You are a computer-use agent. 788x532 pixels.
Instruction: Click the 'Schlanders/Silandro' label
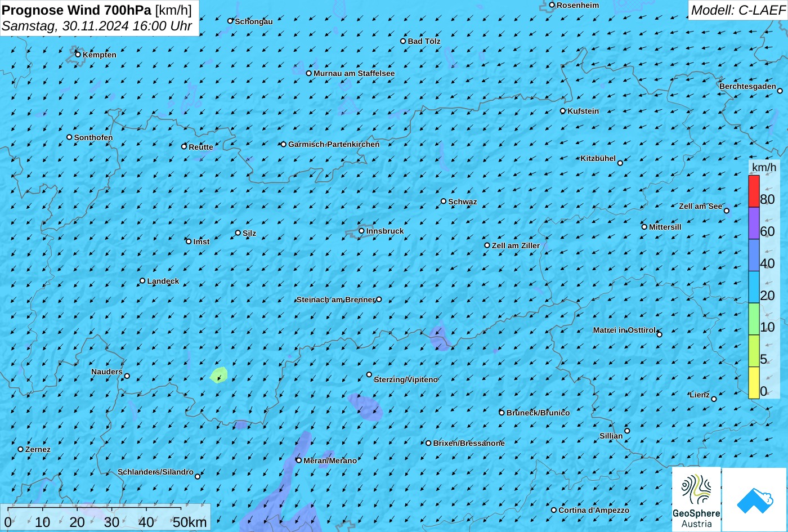coord(155,472)
